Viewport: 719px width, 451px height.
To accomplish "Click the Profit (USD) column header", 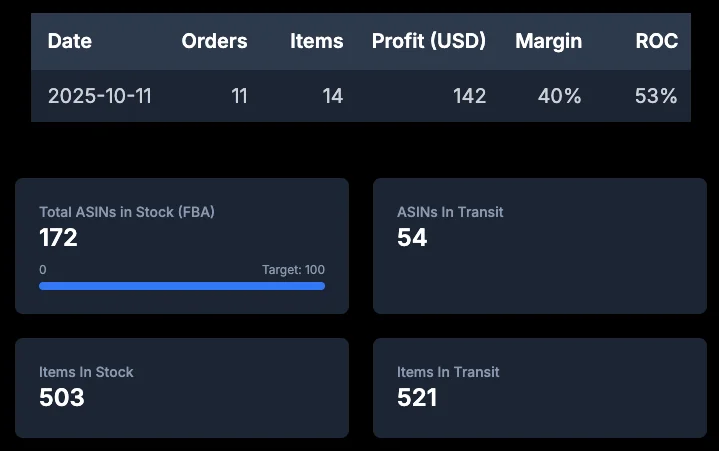I will (429, 41).
